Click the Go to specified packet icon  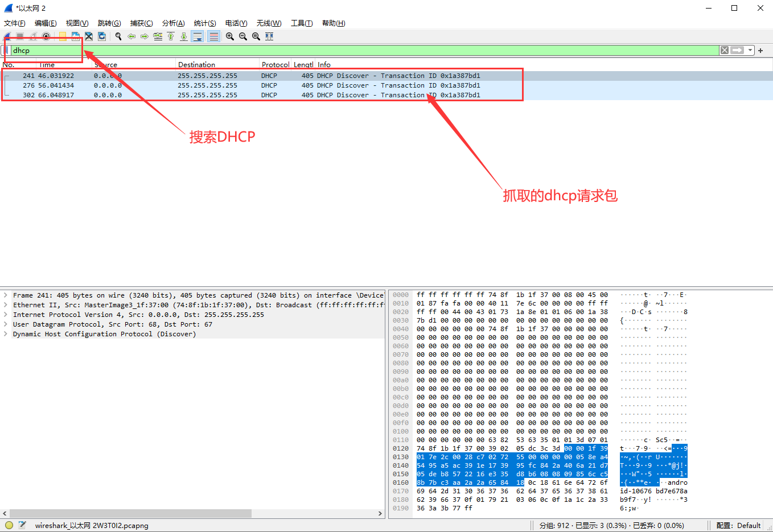click(158, 36)
